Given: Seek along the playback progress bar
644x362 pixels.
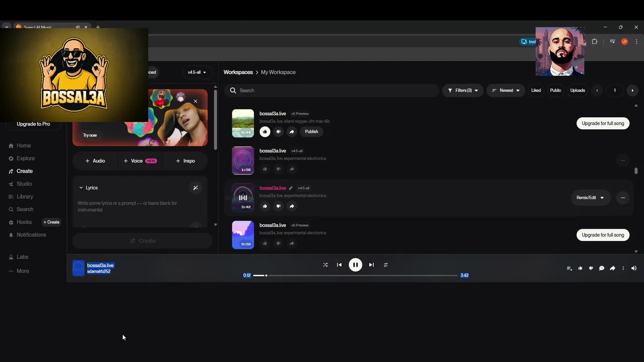Looking at the screenshot, I should coord(355,276).
